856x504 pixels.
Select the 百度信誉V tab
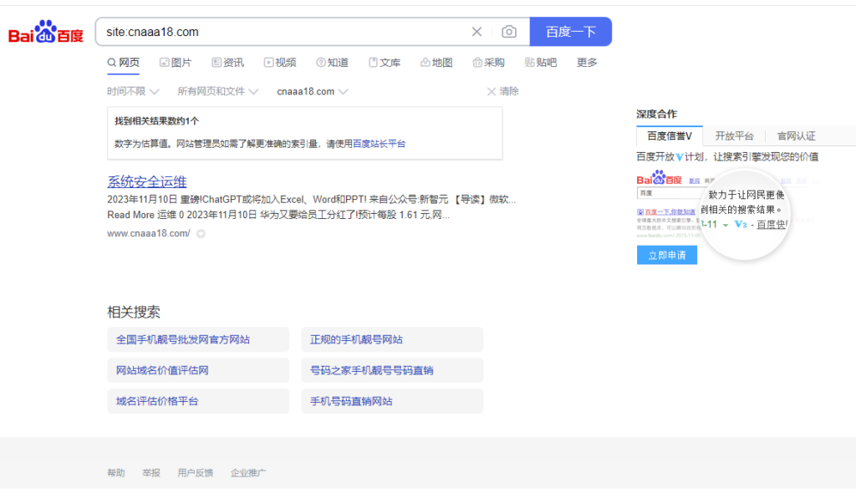point(670,136)
